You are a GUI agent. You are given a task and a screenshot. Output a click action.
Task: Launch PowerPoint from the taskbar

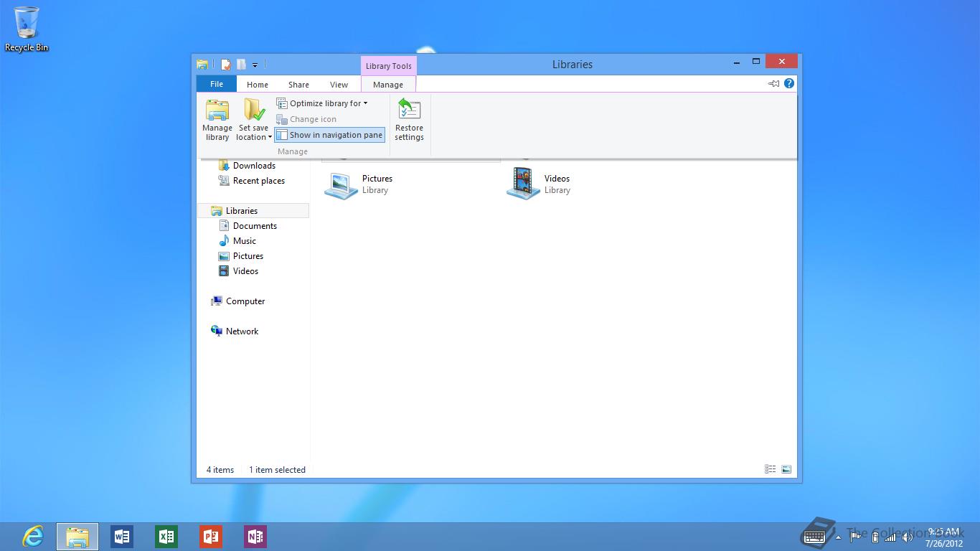tap(211, 537)
